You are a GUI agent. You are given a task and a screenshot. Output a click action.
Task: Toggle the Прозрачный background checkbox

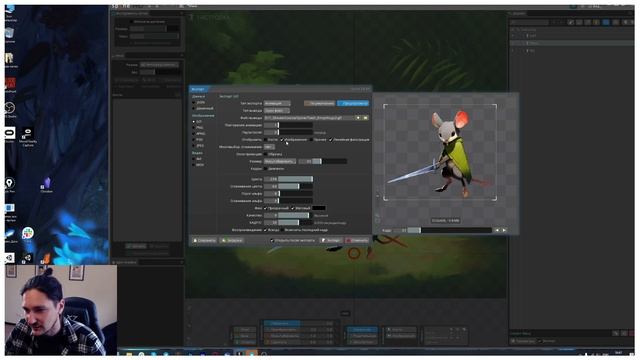[266, 208]
